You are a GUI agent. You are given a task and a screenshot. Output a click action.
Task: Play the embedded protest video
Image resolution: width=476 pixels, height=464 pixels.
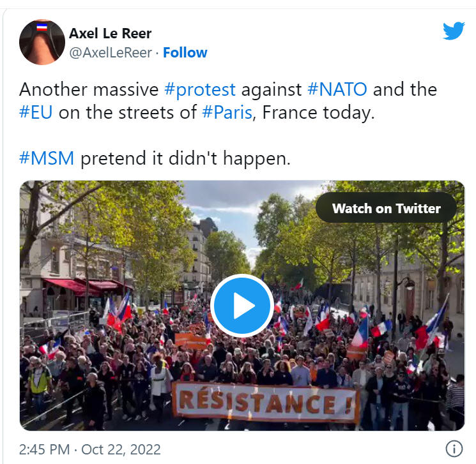coord(242,305)
